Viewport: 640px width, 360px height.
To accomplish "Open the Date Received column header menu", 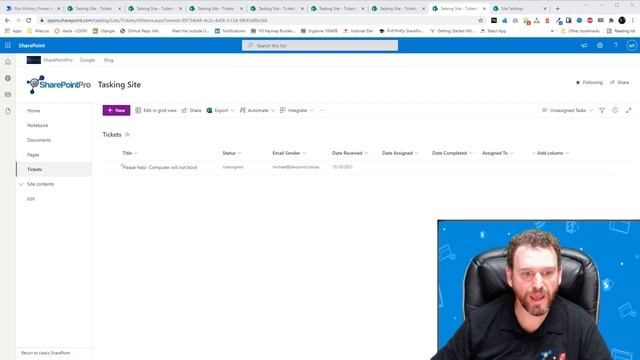I will 350,153.
